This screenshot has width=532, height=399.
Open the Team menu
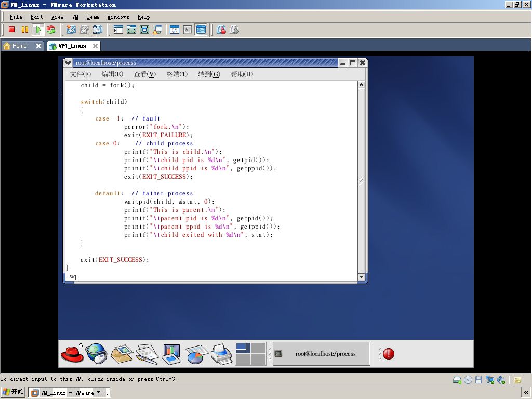pyautogui.click(x=92, y=17)
